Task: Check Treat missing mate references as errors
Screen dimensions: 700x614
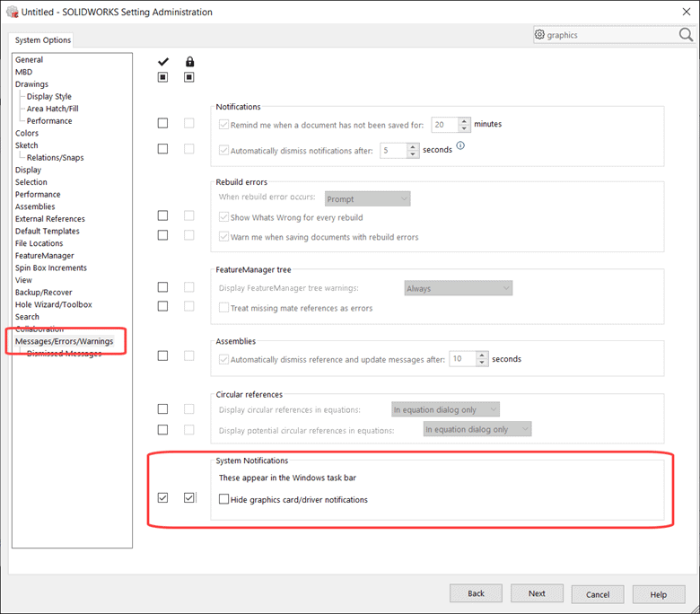Action: (223, 307)
